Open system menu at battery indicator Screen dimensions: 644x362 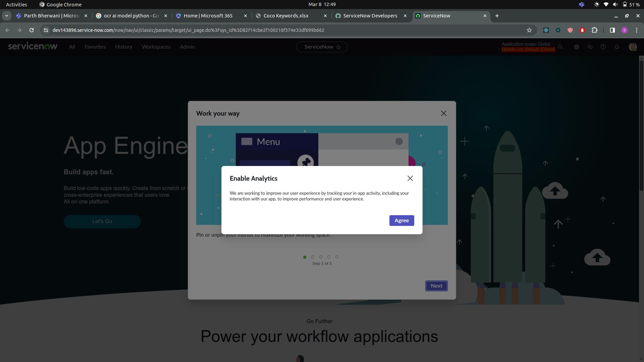point(631,4)
